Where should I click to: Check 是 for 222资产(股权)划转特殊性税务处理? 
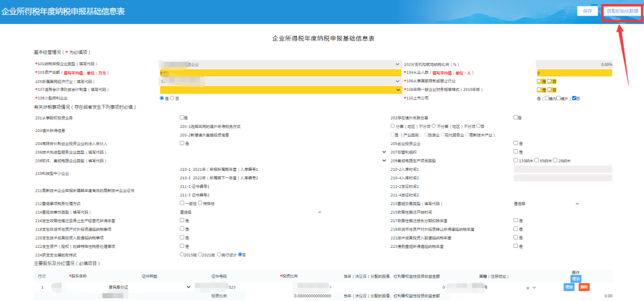pyautogui.click(x=182, y=246)
